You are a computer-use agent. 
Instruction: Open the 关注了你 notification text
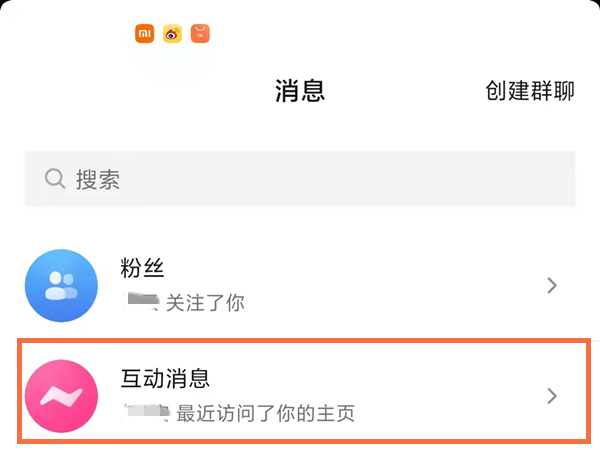click(204, 301)
